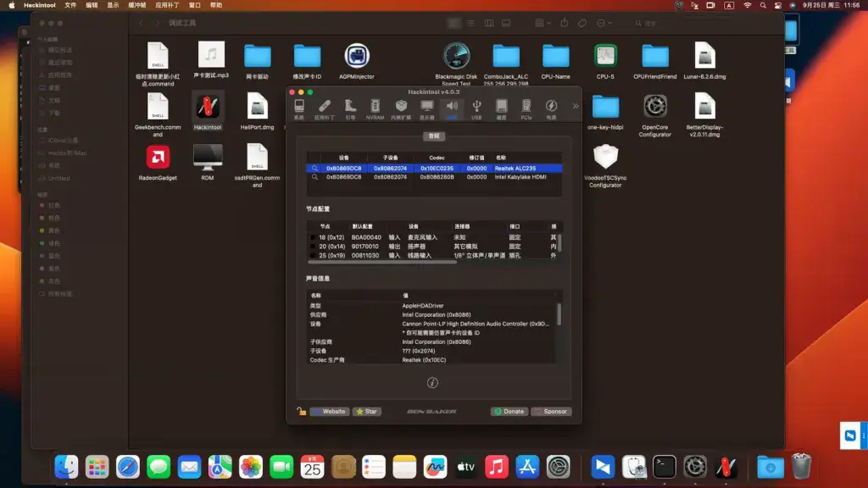868x488 pixels.
Task: Open the Website button
Action: [330, 412]
